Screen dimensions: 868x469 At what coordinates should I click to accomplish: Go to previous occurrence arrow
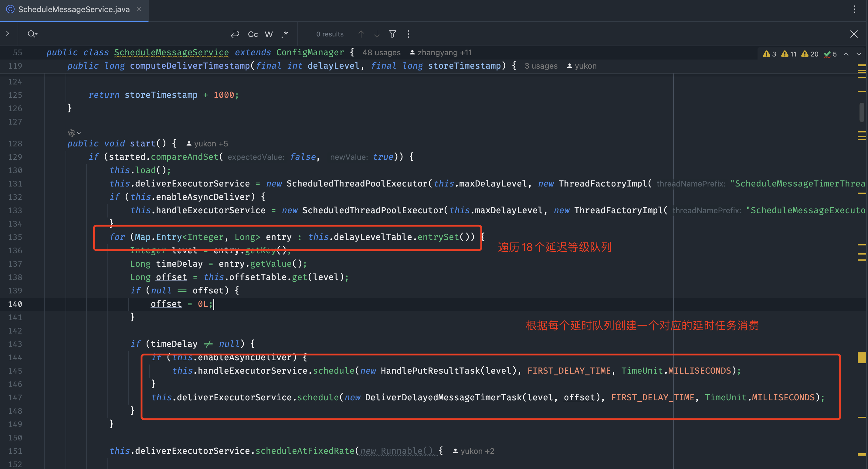tap(361, 34)
